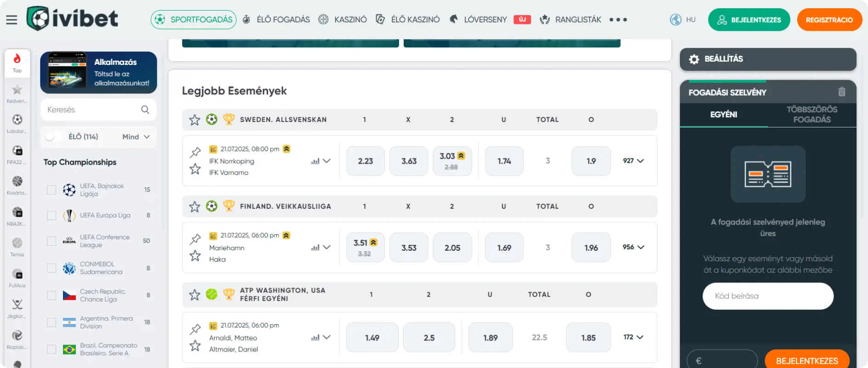Image resolution: width=868 pixels, height=368 pixels.
Task: Check CONMEBOL Sudamericana checkbox
Action: 51,268
